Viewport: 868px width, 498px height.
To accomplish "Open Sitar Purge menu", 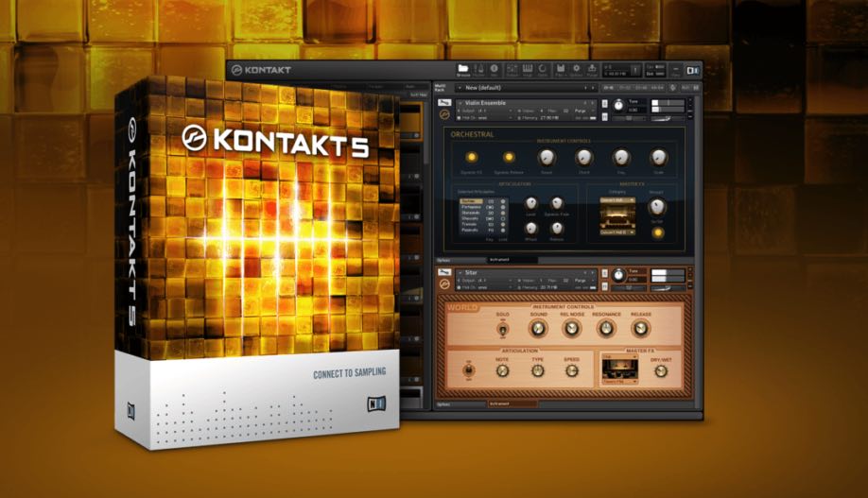I will tap(584, 281).
